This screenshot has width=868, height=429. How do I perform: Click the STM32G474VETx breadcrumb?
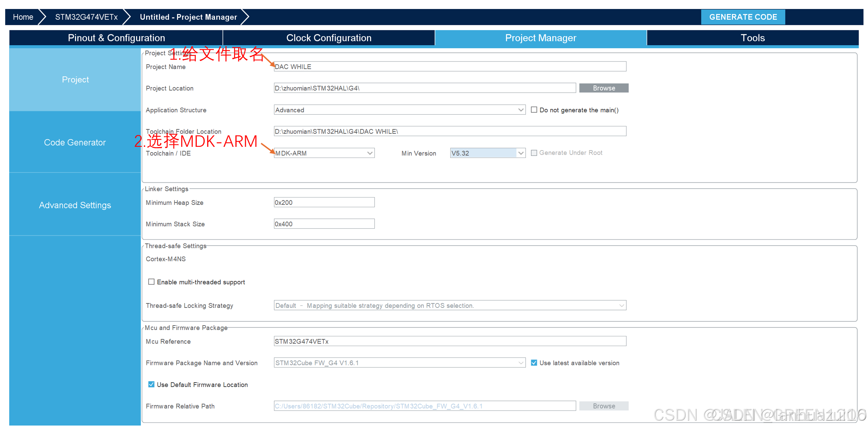(x=86, y=17)
